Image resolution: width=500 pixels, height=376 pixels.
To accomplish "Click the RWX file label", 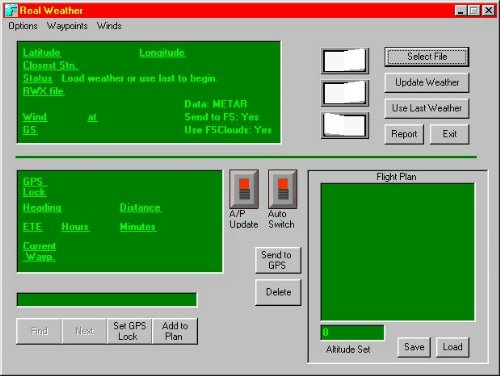I will coord(43,91).
